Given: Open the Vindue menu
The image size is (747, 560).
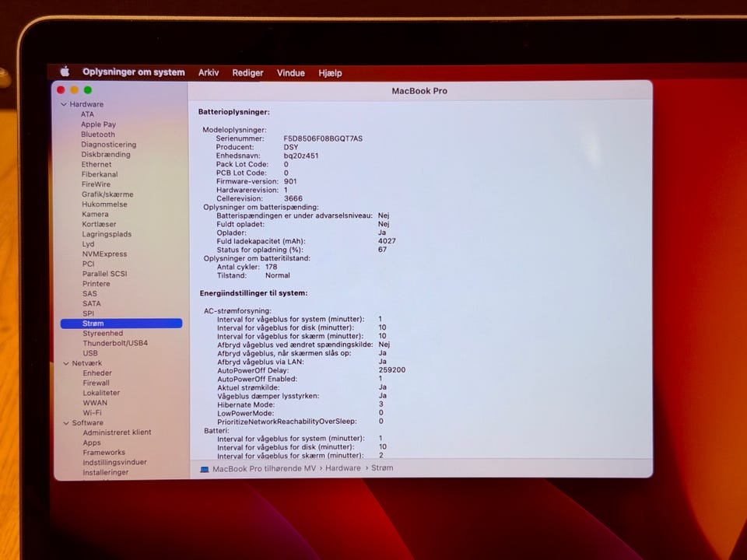Looking at the screenshot, I should tap(290, 73).
